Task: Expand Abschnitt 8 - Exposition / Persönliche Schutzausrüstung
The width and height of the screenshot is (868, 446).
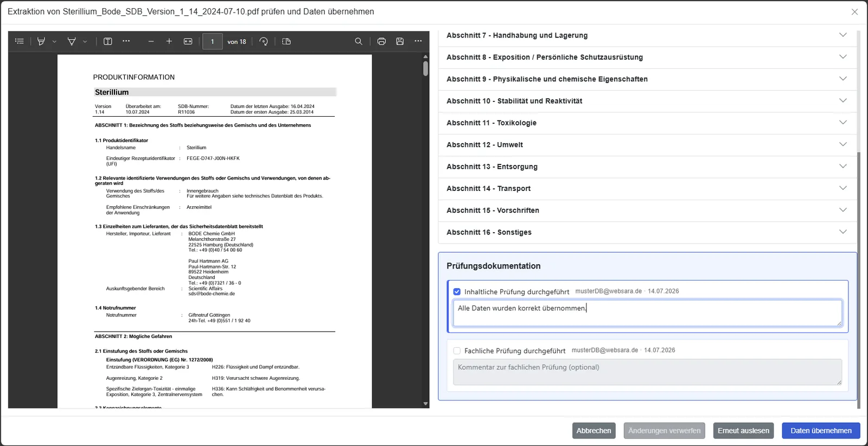Action: pyautogui.click(x=647, y=57)
